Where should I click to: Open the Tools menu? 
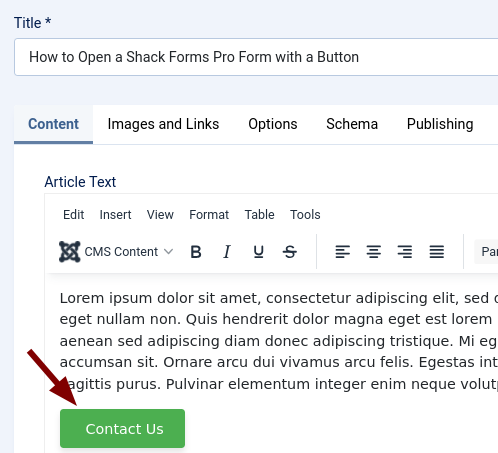coord(305,215)
